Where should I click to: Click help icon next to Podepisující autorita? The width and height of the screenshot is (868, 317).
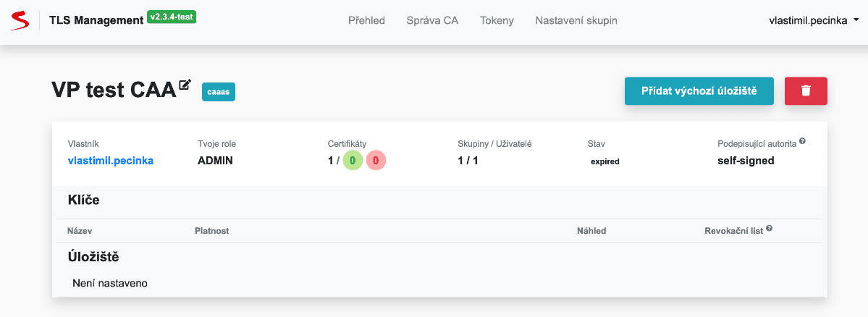[x=803, y=143]
